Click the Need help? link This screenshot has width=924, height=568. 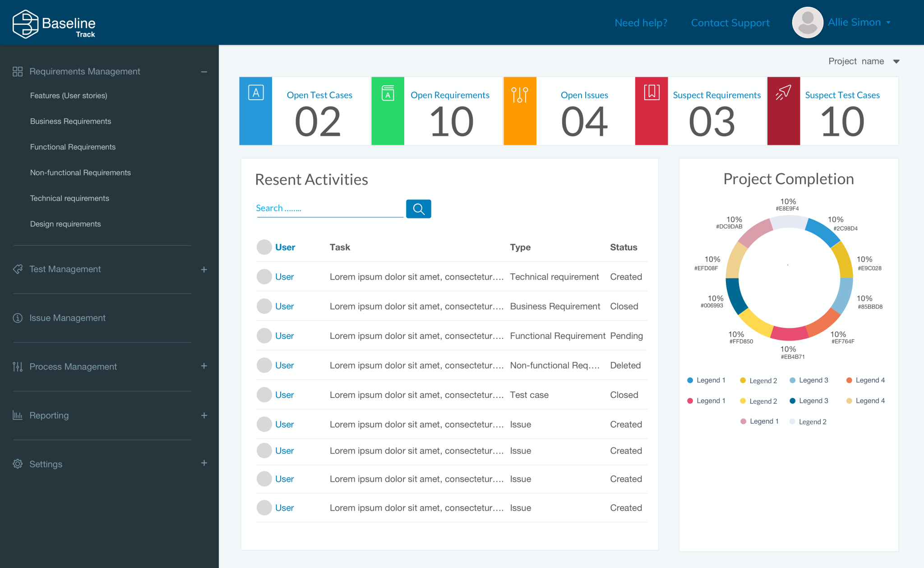click(x=641, y=23)
